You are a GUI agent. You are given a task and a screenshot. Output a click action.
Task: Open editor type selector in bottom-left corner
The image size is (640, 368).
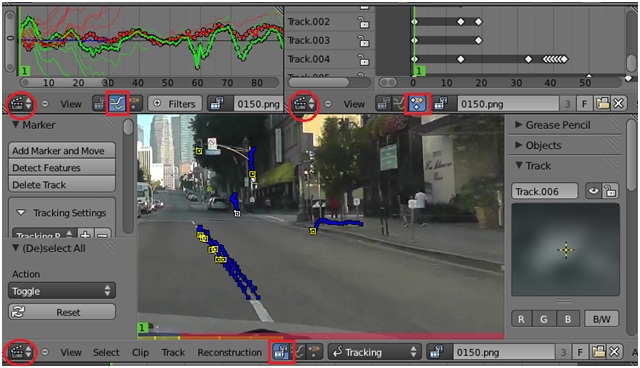(x=20, y=352)
